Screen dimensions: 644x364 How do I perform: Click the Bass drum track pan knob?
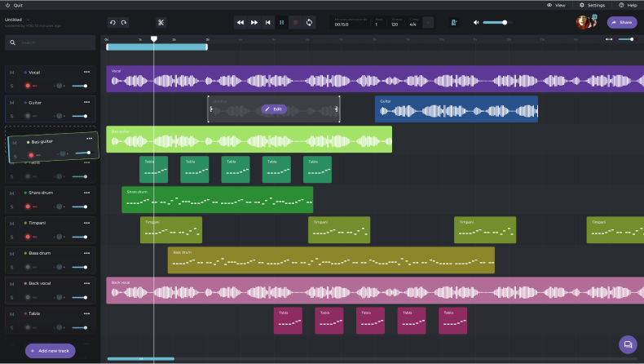click(60, 267)
